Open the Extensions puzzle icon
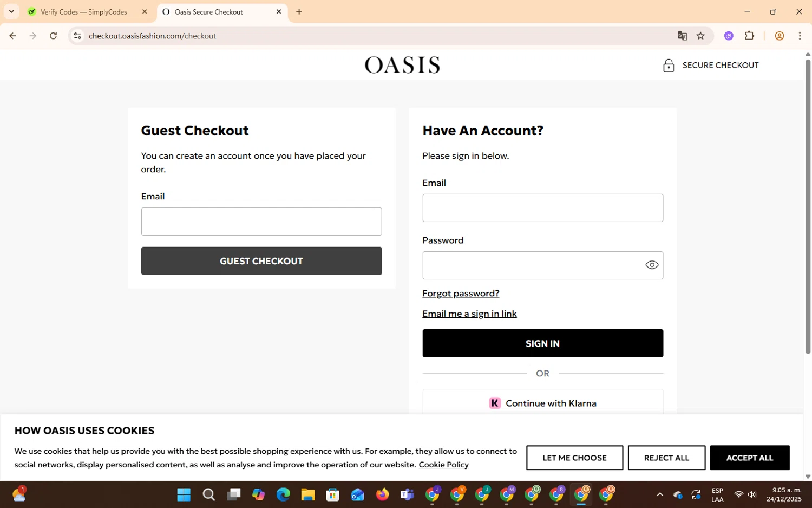This screenshot has height=508, width=812. click(749, 36)
